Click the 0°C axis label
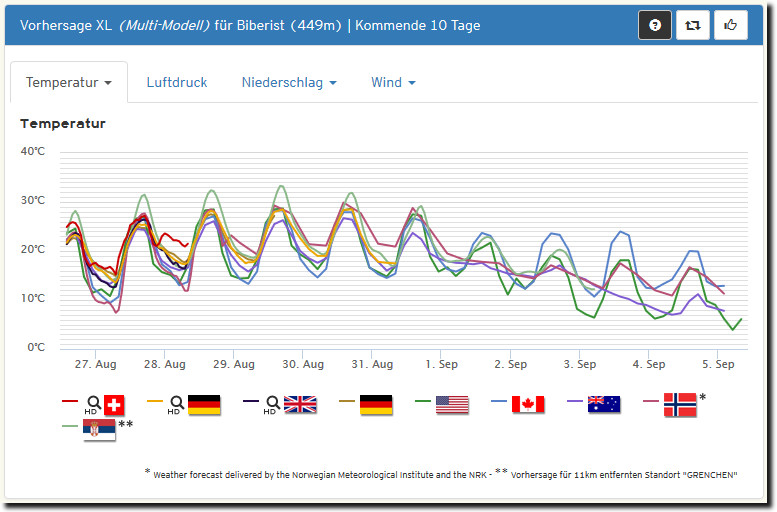This screenshot has height=512, width=777. pyautogui.click(x=36, y=347)
